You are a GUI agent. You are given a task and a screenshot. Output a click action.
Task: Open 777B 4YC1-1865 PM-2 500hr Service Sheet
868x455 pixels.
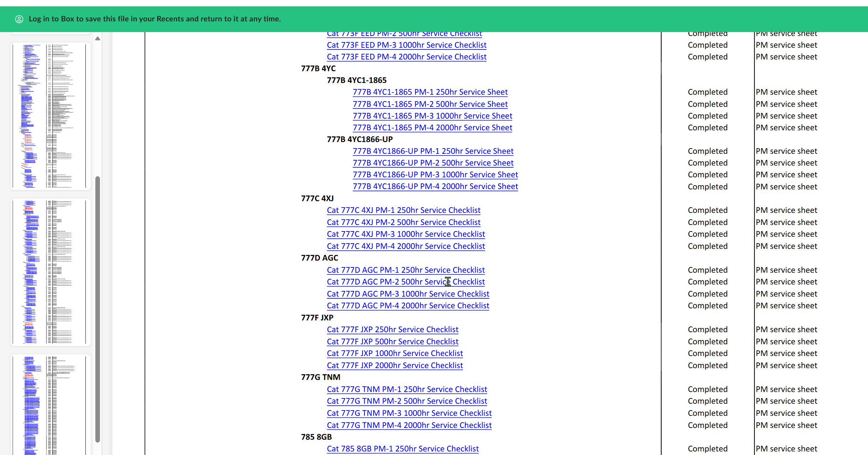tap(430, 104)
